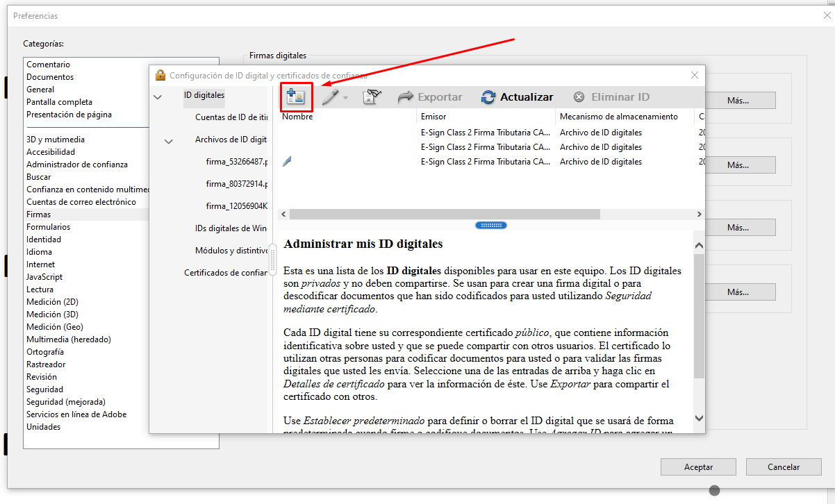Select JavaScript category in preferences list
This screenshot has width=835, height=504.
tap(44, 277)
